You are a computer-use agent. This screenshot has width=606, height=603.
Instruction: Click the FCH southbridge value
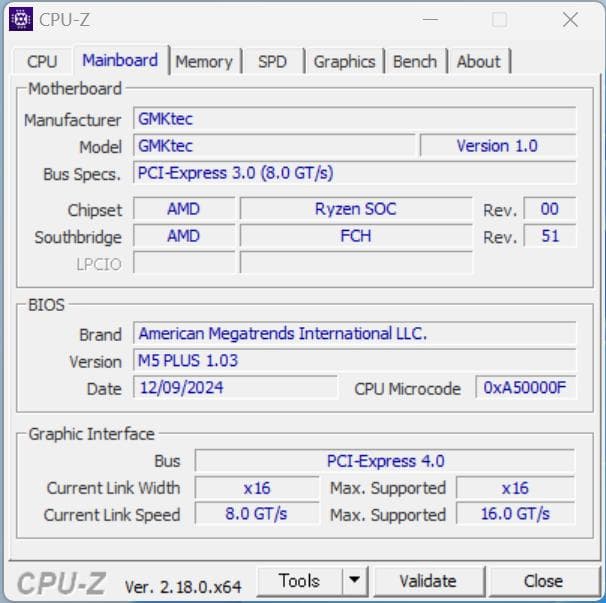[x=356, y=236]
